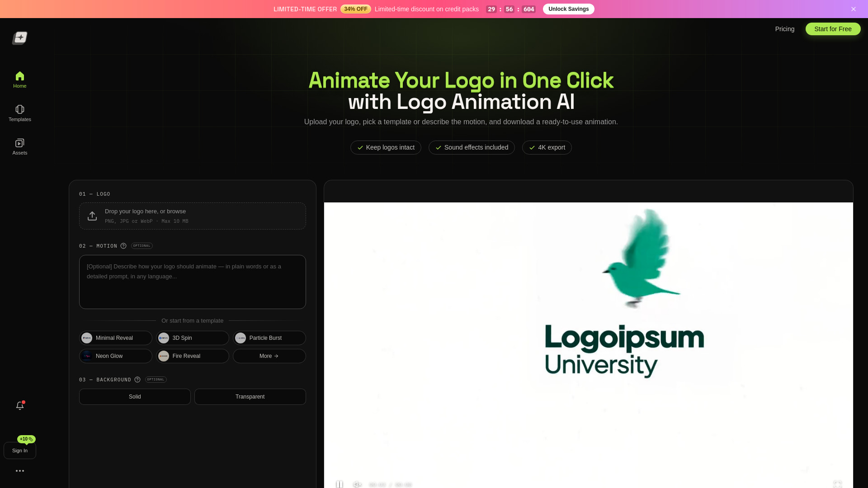This screenshot has width=868, height=488.
Task: Open More templates
Action: (269, 356)
